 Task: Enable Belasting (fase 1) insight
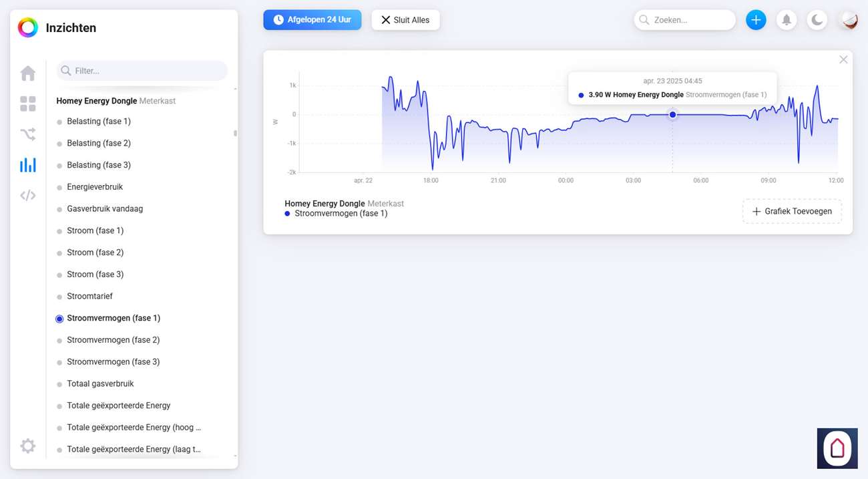point(98,122)
